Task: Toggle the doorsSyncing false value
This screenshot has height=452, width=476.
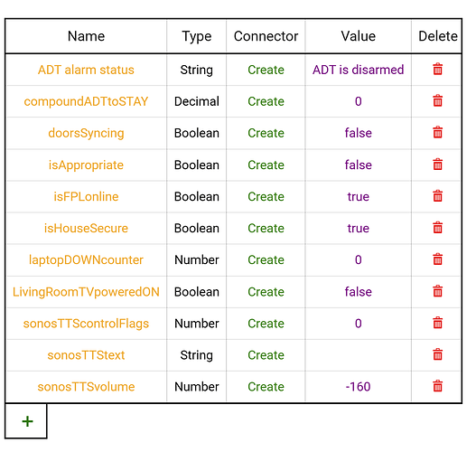Action: [x=359, y=133]
